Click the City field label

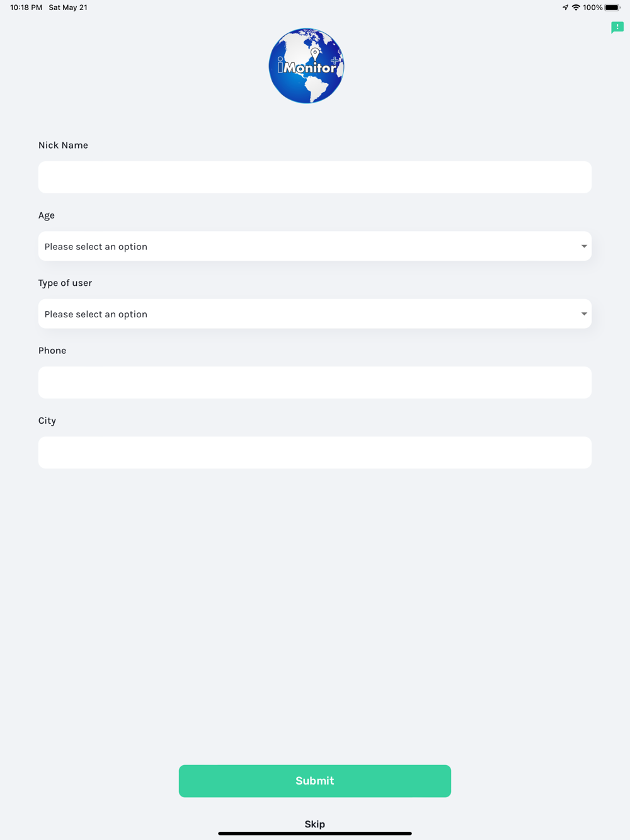(x=47, y=420)
